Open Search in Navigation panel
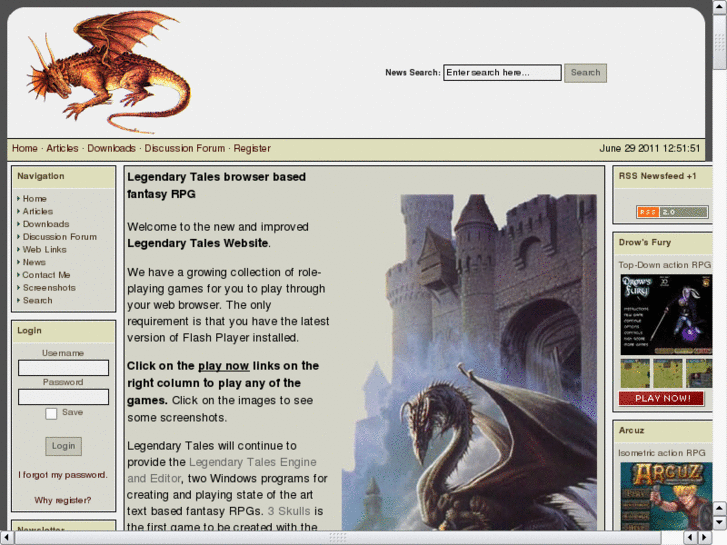Screen dimensions: 727x545 pos(38,301)
